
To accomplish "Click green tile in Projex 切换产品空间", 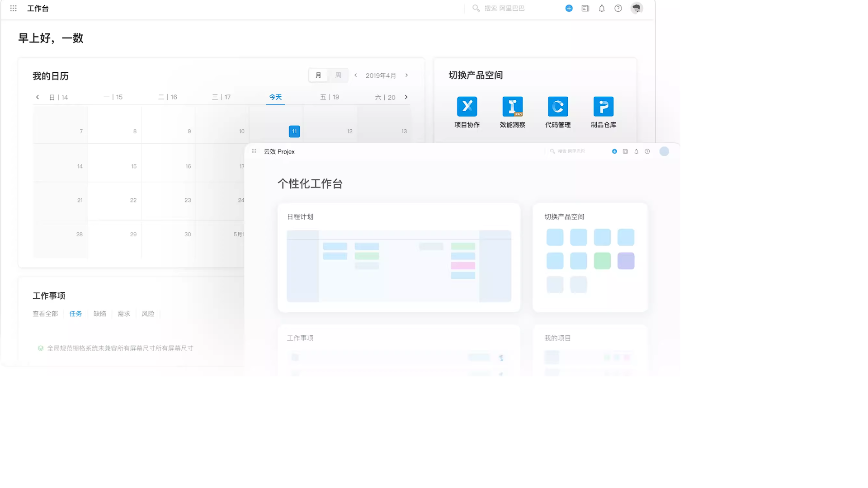I will pyautogui.click(x=602, y=261).
